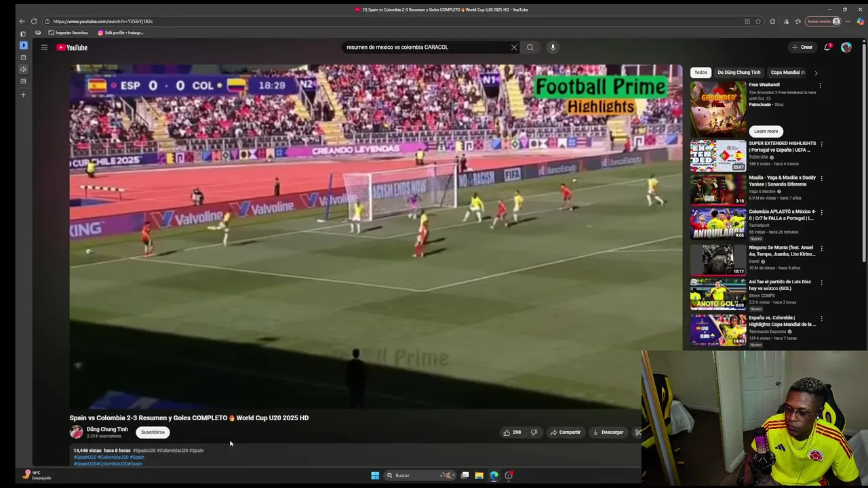Select the De Dũng Chung Tính chip
The height and width of the screenshot is (488, 868).
coord(738,73)
